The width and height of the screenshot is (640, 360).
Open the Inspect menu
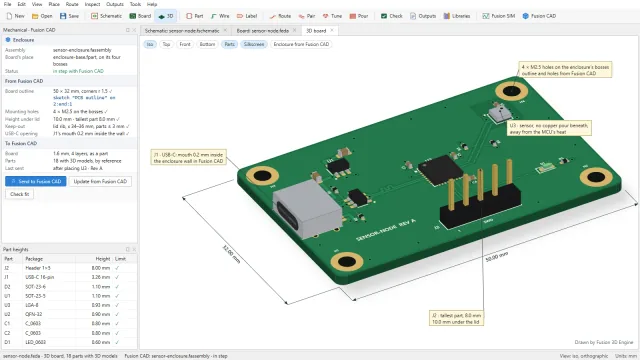tap(92, 4)
